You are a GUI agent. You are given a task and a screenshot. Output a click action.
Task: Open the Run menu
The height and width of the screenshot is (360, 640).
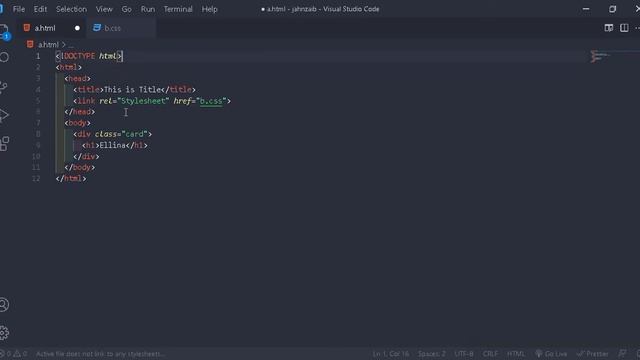[148, 9]
